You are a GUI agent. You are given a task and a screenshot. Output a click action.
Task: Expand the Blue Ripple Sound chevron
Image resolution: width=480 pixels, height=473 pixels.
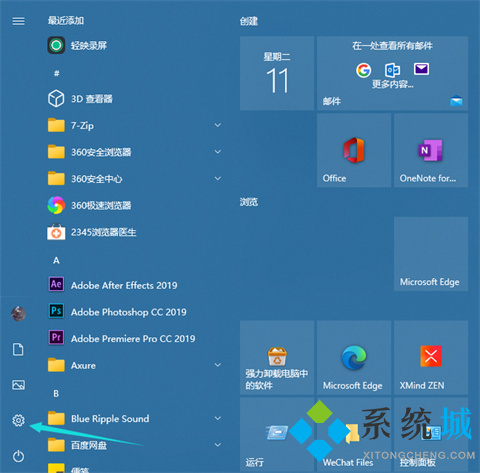[x=218, y=418]
